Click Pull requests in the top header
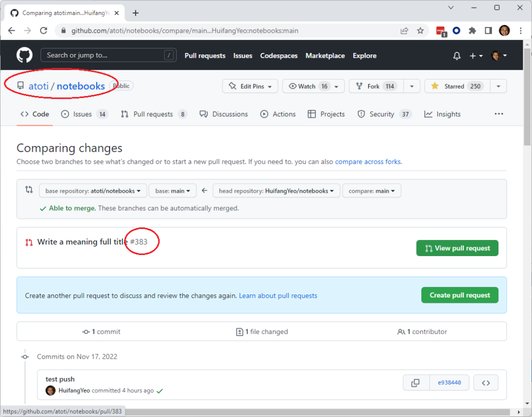This screenshot has height=417, width=532. (x=205, y=56)
